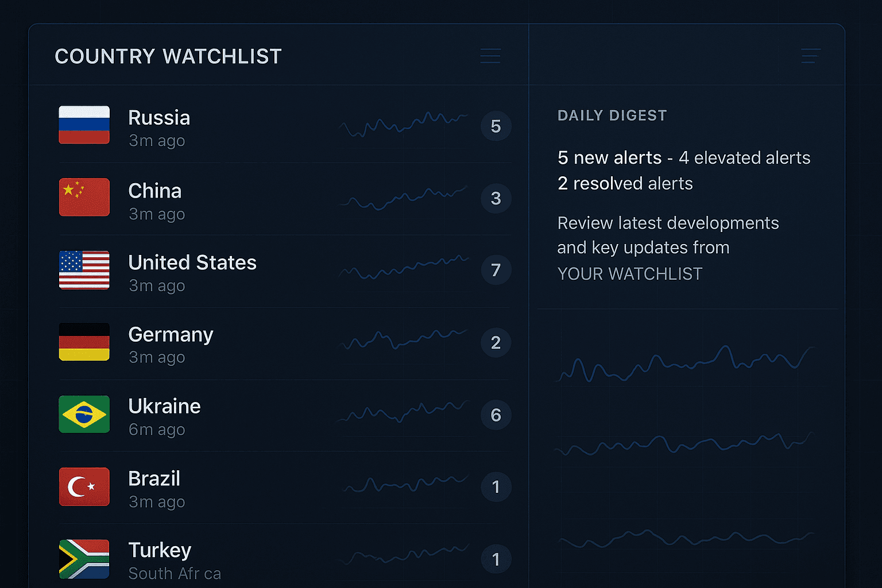Select the United States flag icon
Screen dimensions: 882x588
(x=84, y=269)
